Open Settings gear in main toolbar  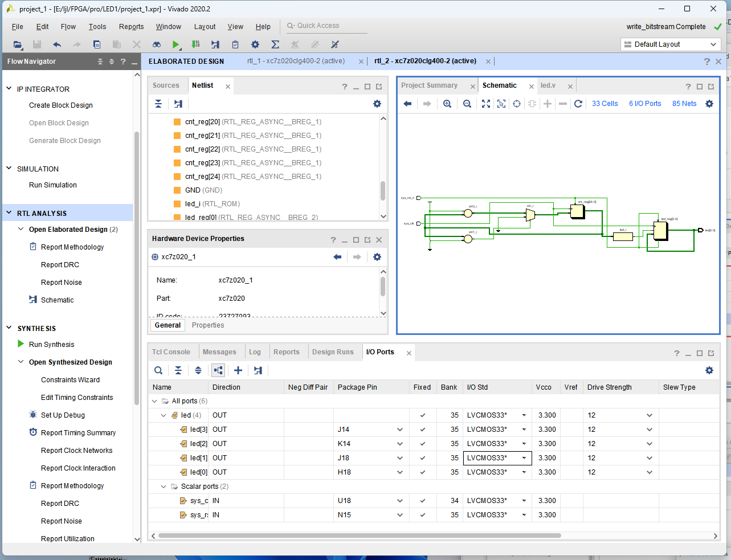255,44
